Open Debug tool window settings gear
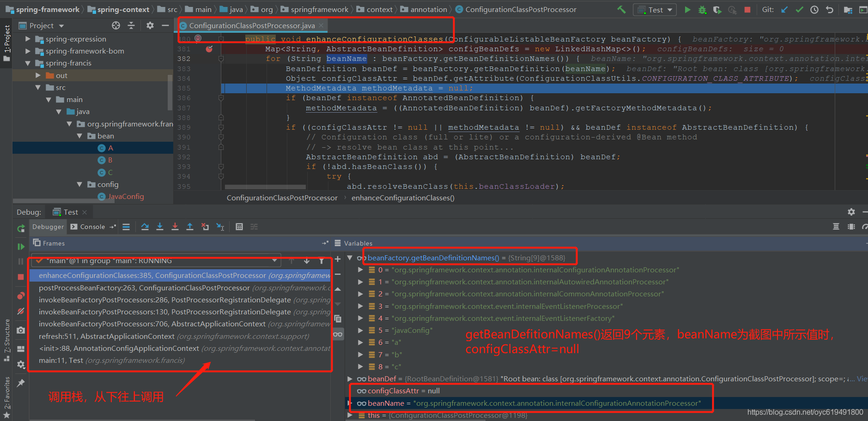The image size is (868, 421). click(851, 212)
